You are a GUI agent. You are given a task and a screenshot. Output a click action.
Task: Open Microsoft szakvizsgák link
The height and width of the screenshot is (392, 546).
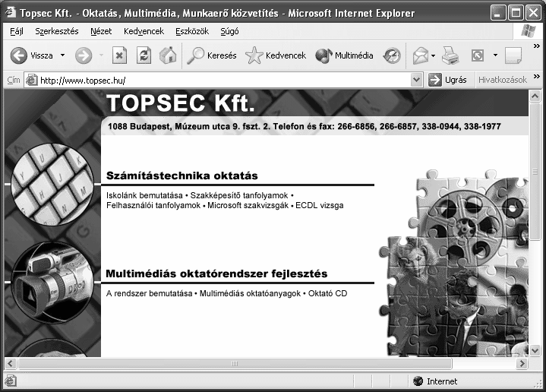coord(248,206)
